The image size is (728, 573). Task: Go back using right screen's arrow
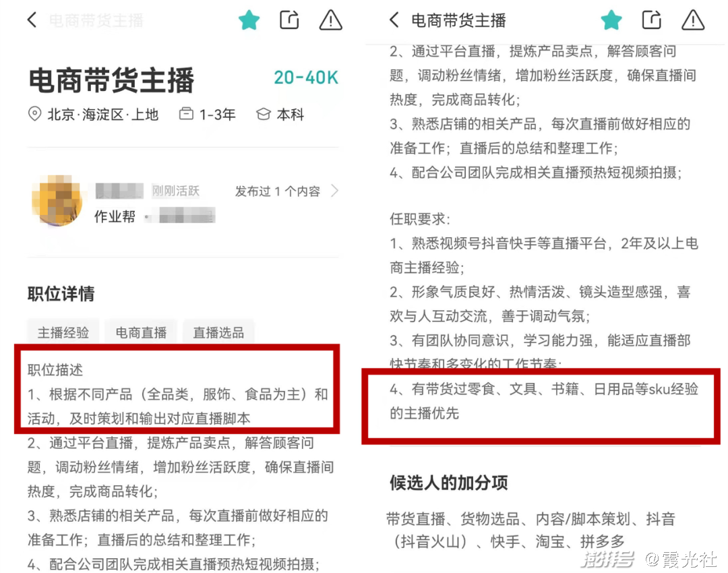point(394,20)
